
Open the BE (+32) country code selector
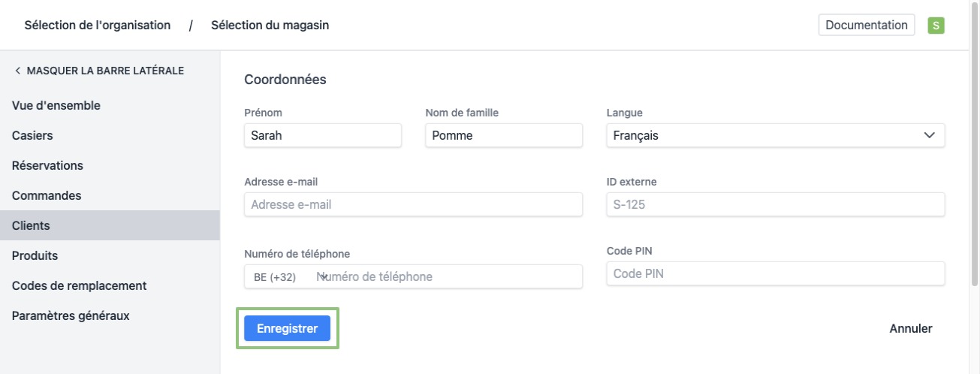tap(289, 277)
